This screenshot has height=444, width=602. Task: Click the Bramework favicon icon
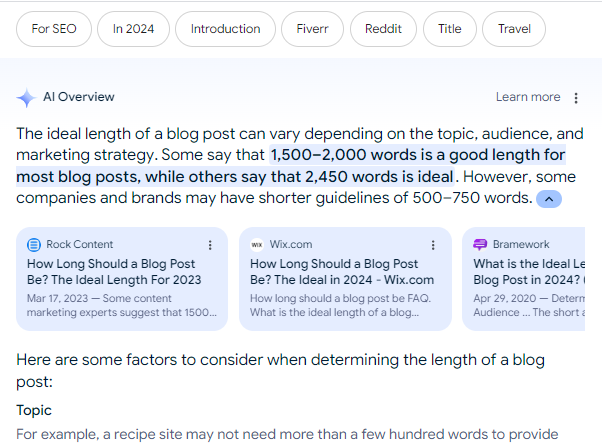480,244
